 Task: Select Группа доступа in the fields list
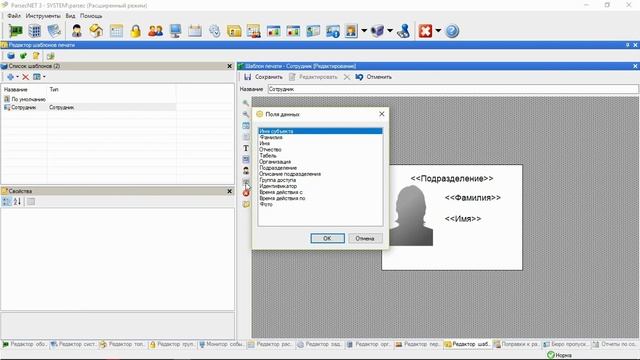[x=278, y=180]
